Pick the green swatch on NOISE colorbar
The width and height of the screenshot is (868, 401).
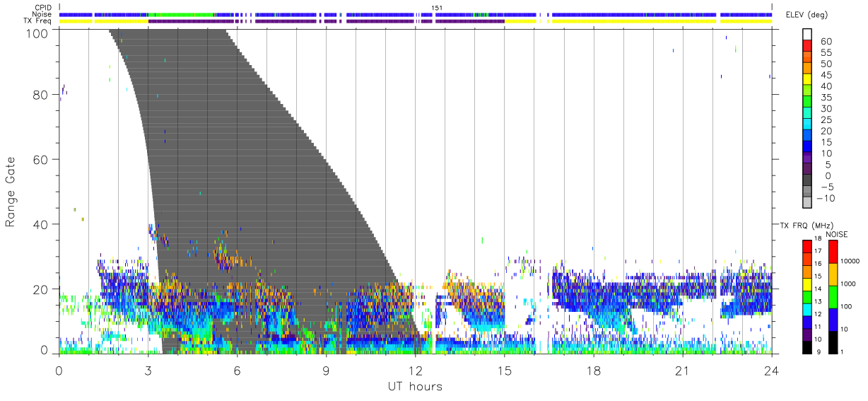pos(834,297)
